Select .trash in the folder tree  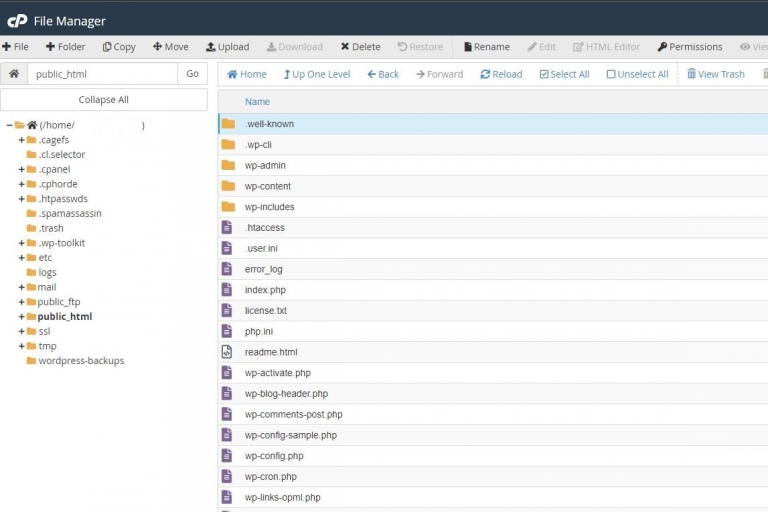point(51,228)
